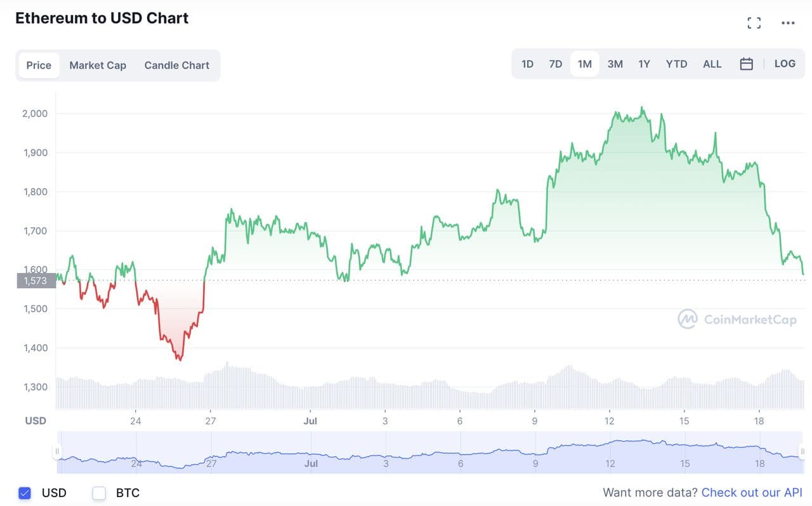
Task: Uncheck the USD currency checkbox
Action: coord(25,493)
